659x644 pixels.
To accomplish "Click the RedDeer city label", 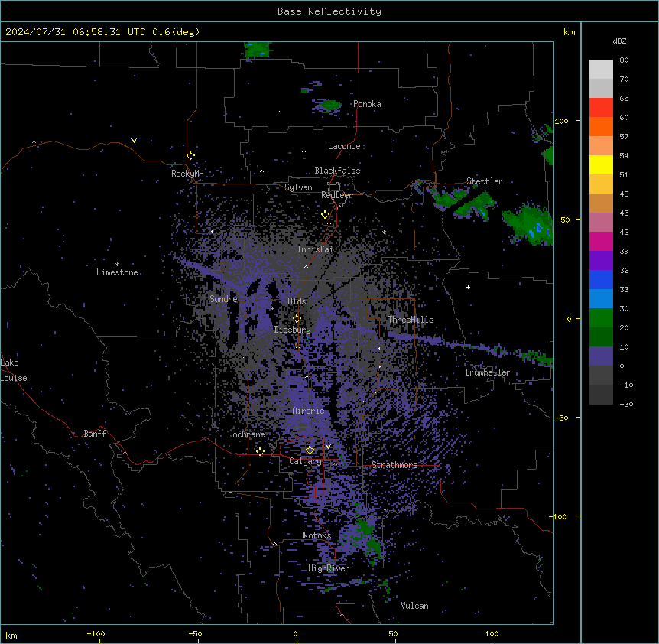I will 336,195.
